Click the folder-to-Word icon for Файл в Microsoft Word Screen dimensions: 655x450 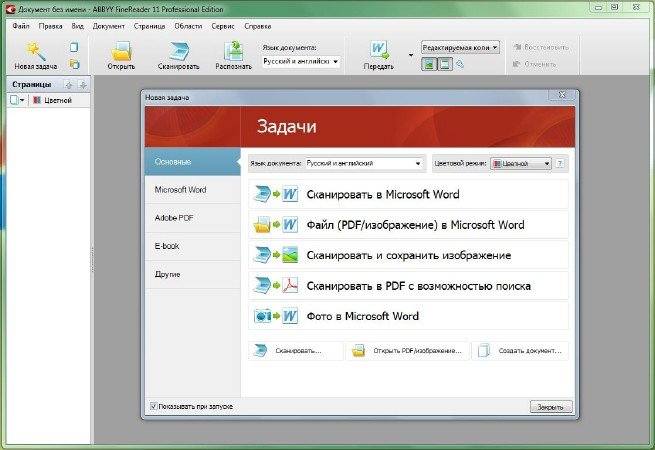click(276, 225)
